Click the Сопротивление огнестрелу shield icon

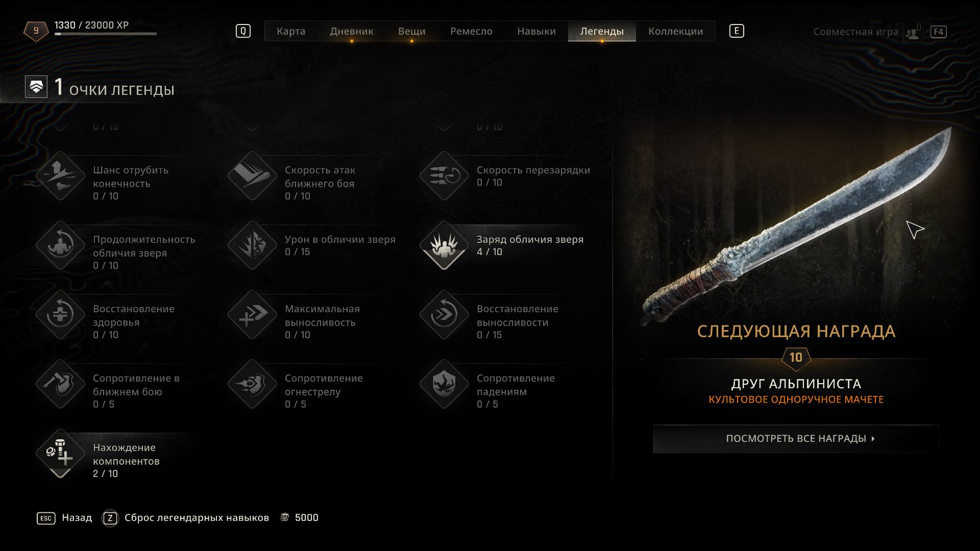(x=252, y=384)
